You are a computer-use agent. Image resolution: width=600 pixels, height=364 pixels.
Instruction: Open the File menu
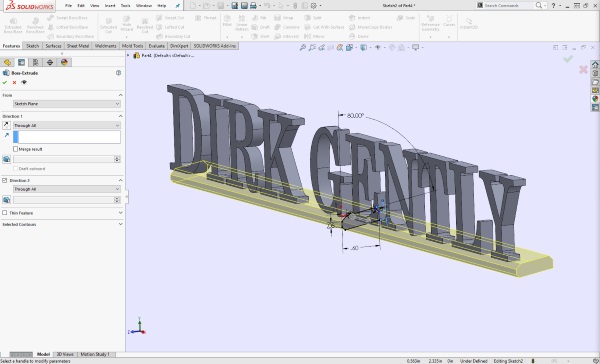tap(68, 6)
